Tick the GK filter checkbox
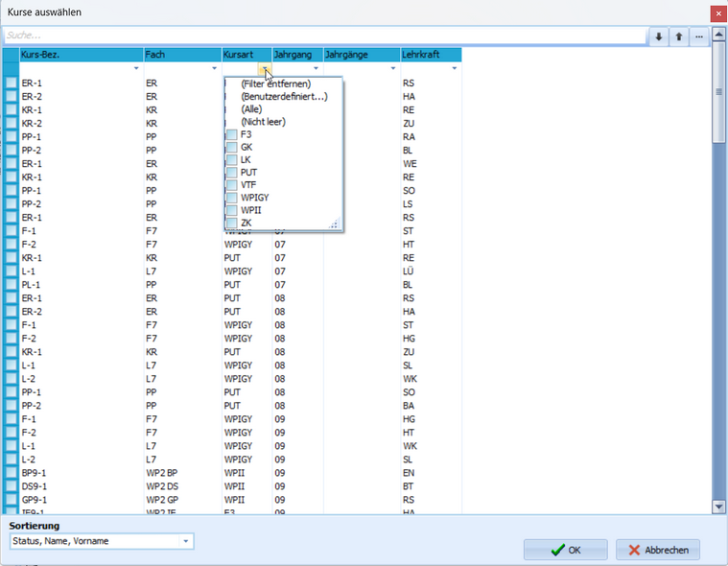Viewport: 728px width, 566px height. 232,147
